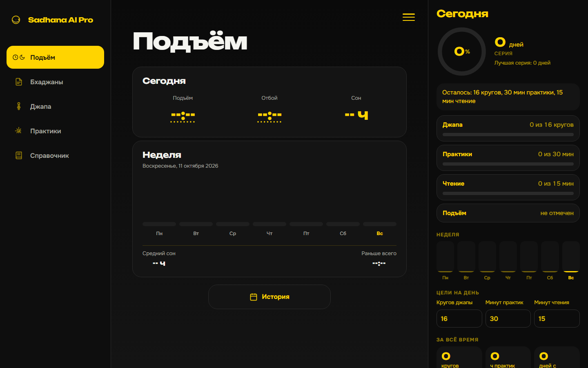
Task: Click the Минут чтения goal field
Action: [557, 319]
